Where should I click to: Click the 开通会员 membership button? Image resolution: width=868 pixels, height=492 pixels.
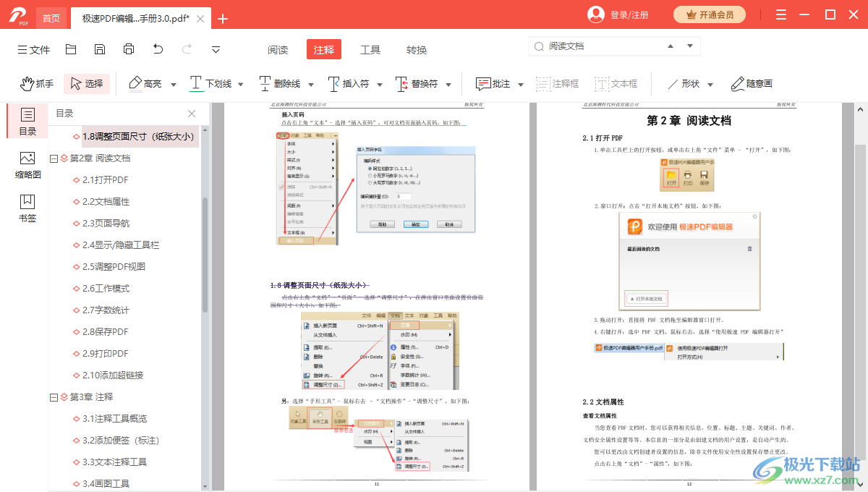click(710, 14)
